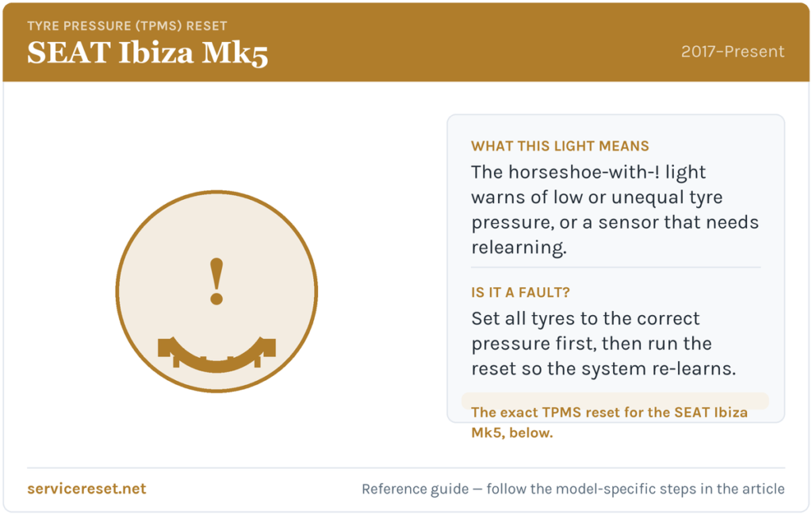Click the 'reset so the system re-learns' line

click(603, 368)
